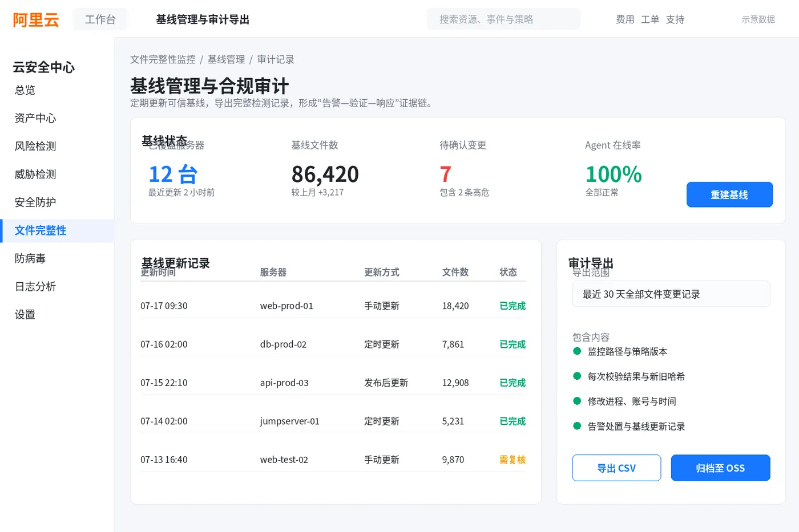799x532 pixels.
Task: Click the 重建基线 button
Action: click(x=729, y=194)
